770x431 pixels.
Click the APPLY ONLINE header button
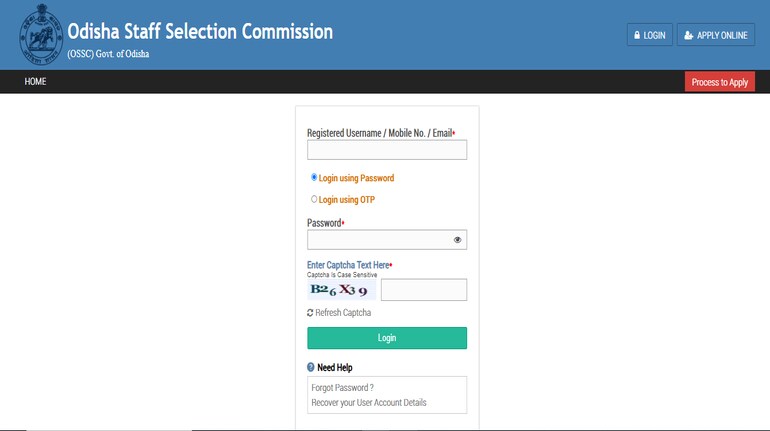point(715,35)
